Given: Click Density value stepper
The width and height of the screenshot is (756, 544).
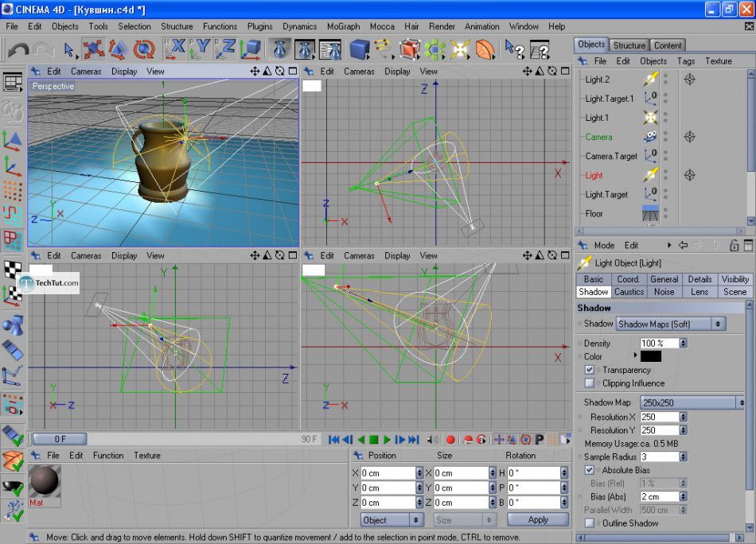Looking at the screenshot, I should tap(684, 343).
